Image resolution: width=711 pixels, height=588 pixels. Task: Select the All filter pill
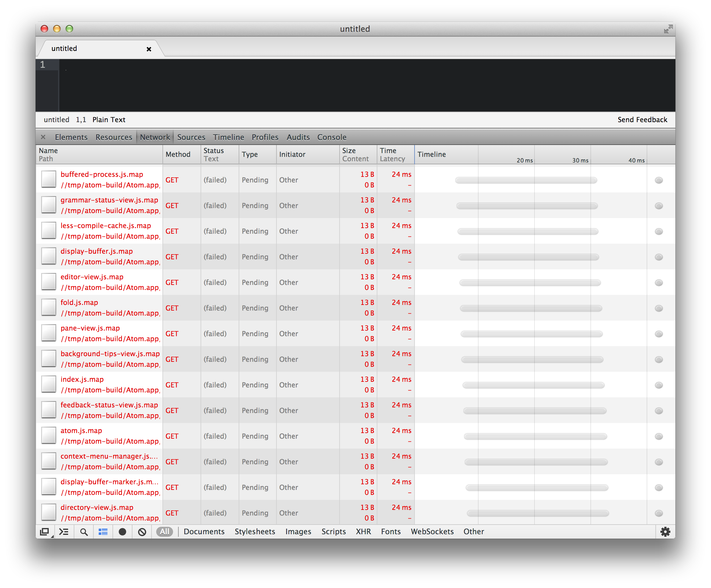pyautogui.click(x=165, y=532)
